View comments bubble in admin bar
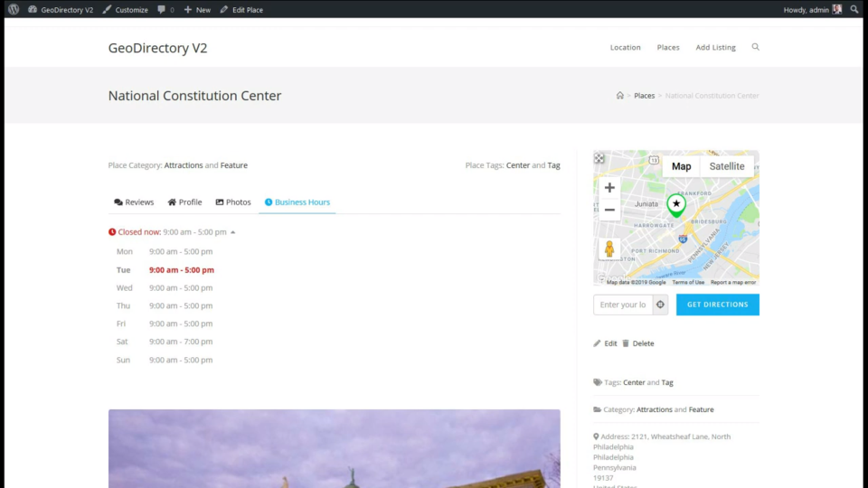 tap(165, 9)
